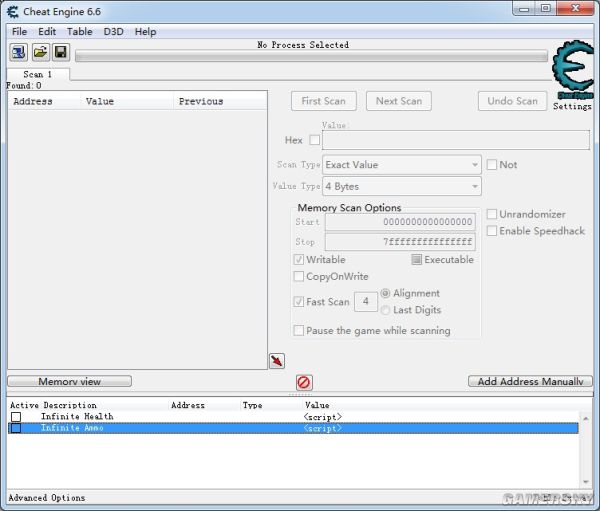Screen dimensions: 600x511
Task: Select the Scan 1 tab
Action: pos(38,74)
